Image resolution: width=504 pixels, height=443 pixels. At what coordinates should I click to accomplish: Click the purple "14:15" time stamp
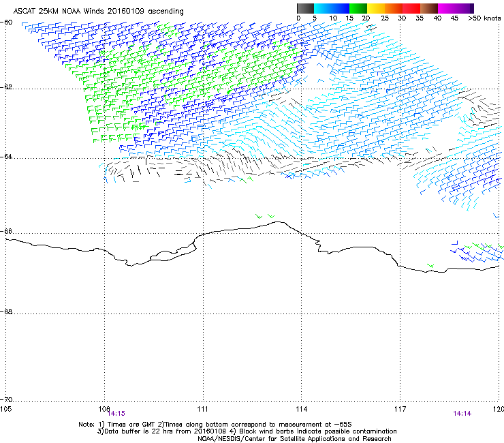(x=116, y=414)
